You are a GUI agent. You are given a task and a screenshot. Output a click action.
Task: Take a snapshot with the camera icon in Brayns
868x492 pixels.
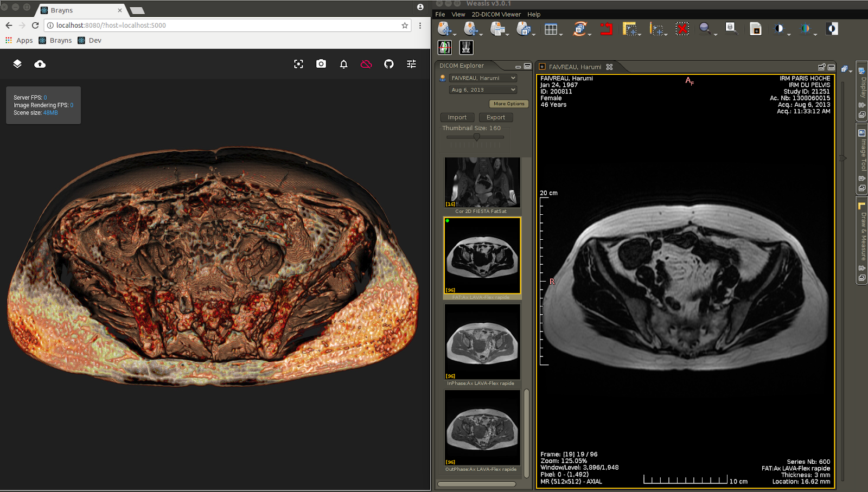[321, 63]
